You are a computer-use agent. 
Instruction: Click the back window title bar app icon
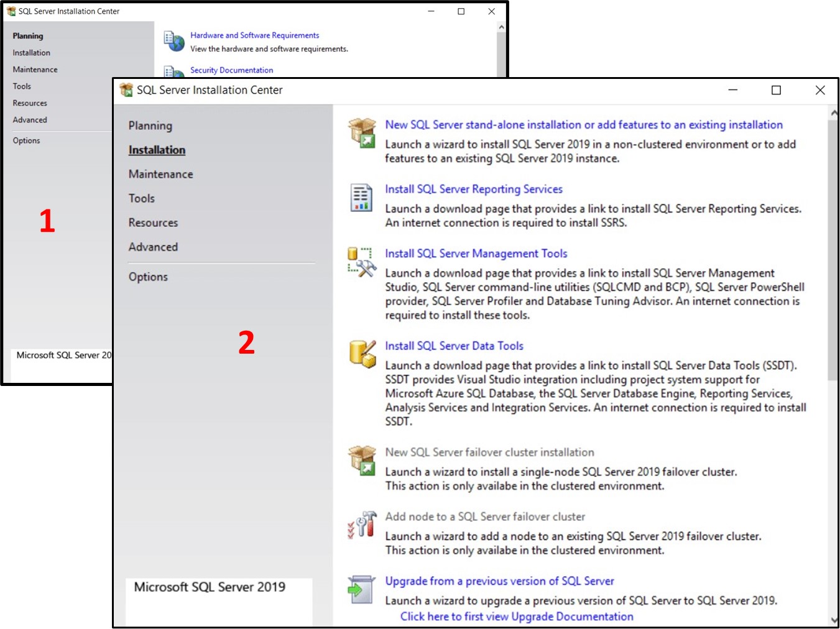click(11, 11)
